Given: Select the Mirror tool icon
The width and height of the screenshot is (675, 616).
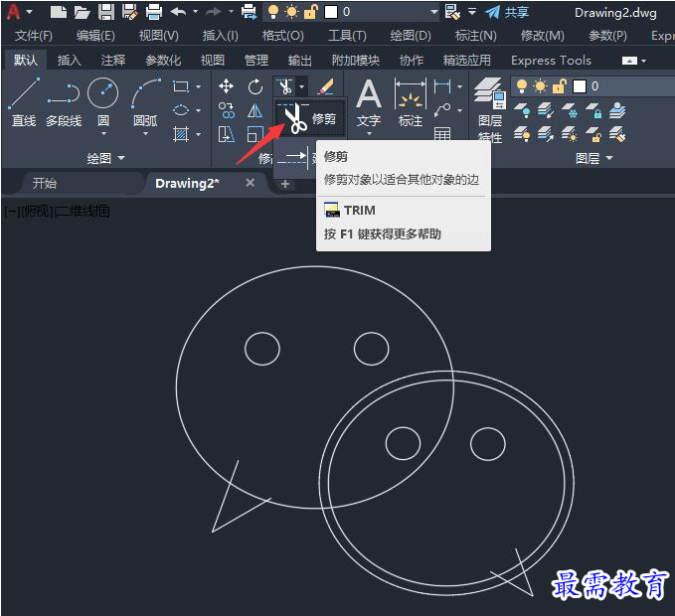Looking at the screenshot, I should point(254,110).
